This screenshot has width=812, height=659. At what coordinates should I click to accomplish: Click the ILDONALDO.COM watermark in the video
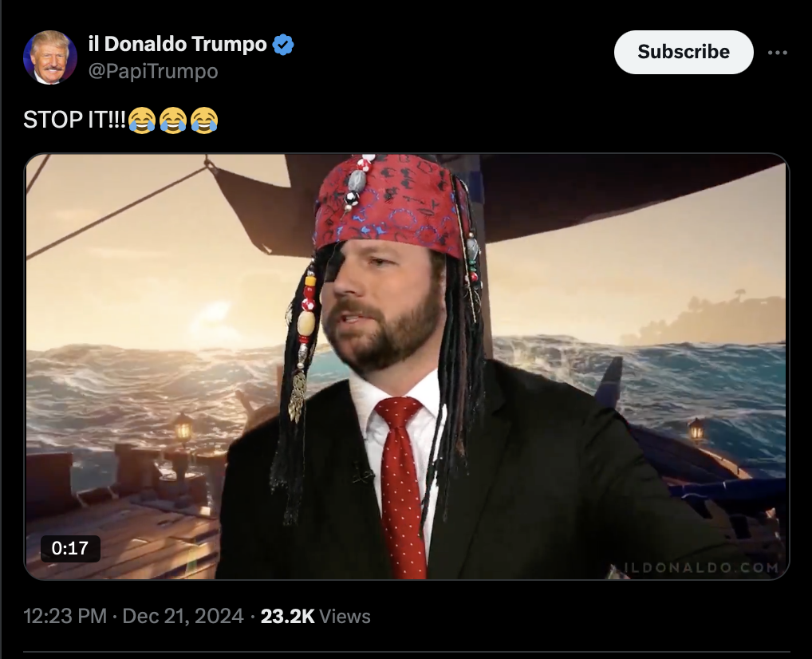click(701, 567)
